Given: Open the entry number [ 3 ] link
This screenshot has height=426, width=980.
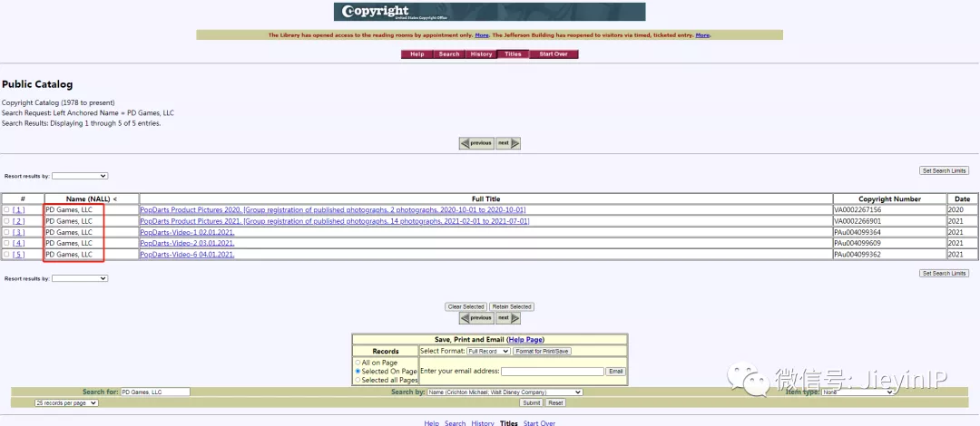Looking at the screenshot, I should (x=19, y=232).
